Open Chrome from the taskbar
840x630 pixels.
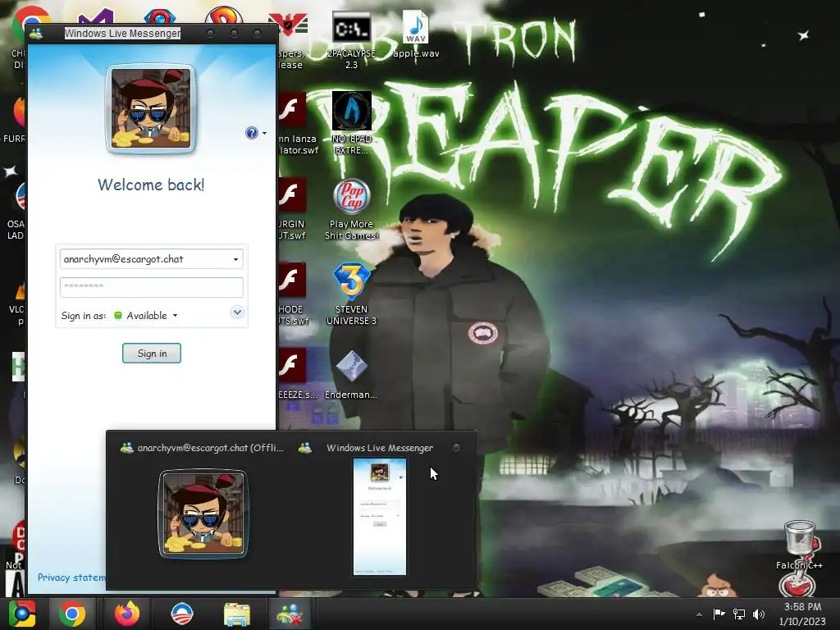click(x=72, y=614)
